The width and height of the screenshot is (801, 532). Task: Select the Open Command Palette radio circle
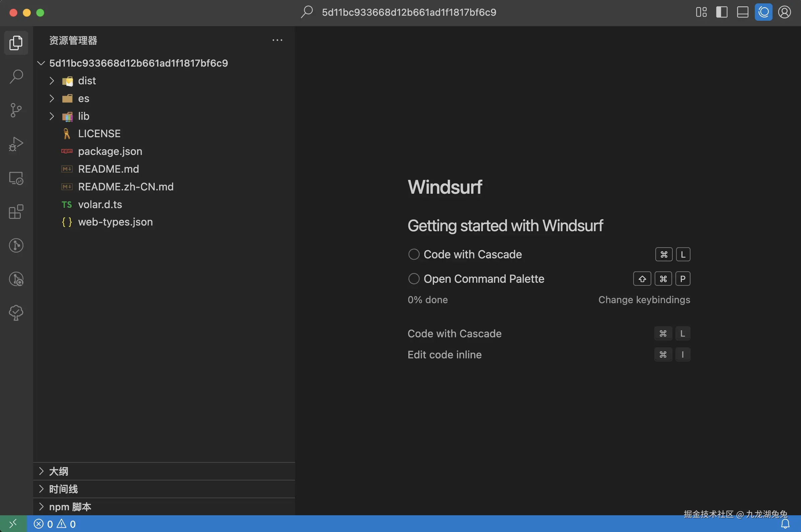[x=414, y=279]
